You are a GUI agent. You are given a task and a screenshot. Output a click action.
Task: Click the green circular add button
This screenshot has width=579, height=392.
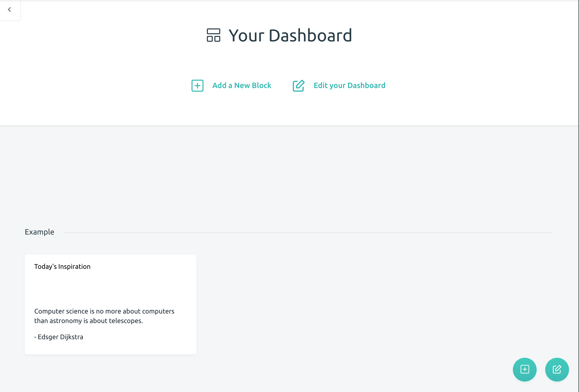point(525,370)
